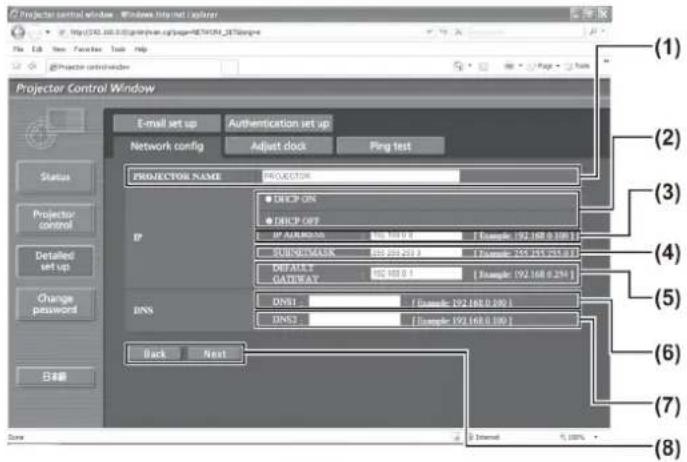
Task: Open the Edit menu
Action: 37,49
